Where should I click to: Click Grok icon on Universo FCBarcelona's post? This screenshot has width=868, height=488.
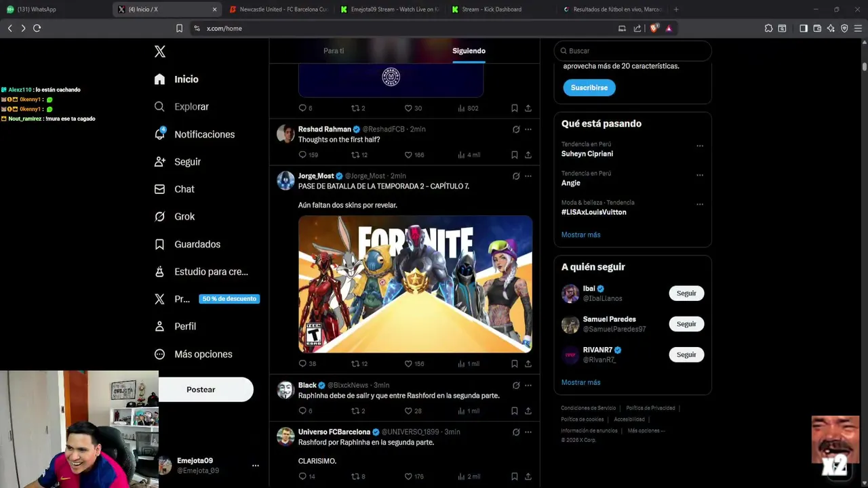[x=516, y=432]
